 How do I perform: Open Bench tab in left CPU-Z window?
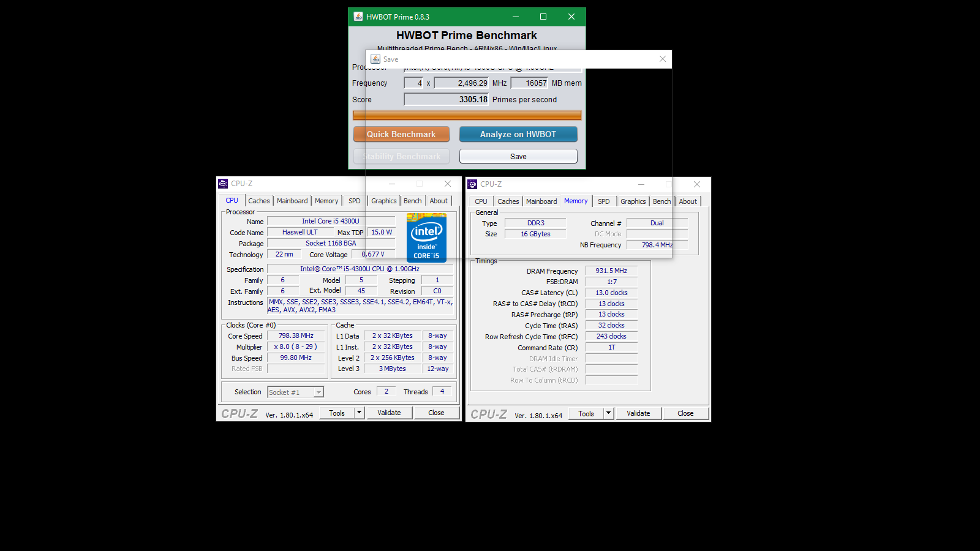coord(413,201)
